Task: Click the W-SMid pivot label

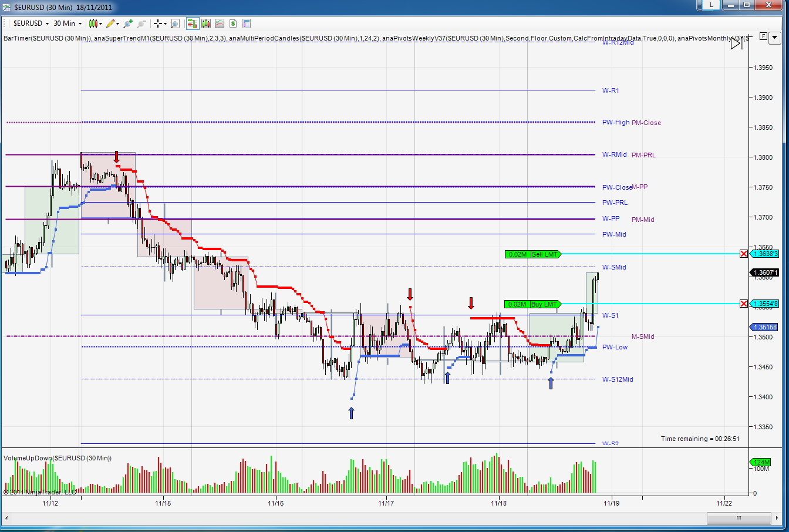Action: [x=614, y=267]
